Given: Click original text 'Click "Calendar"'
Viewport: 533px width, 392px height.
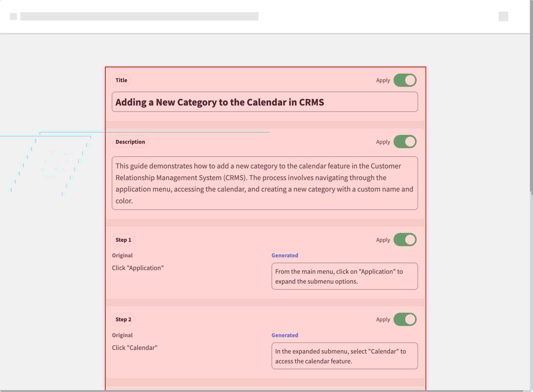Looking at the screenshot, I should [134, 348].
